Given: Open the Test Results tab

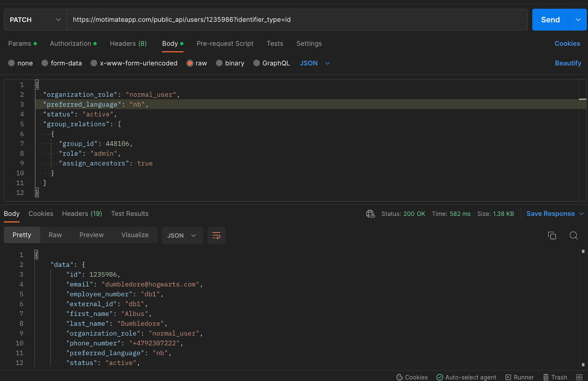Looking at the screenshot, I should click(x=130, y=214).
